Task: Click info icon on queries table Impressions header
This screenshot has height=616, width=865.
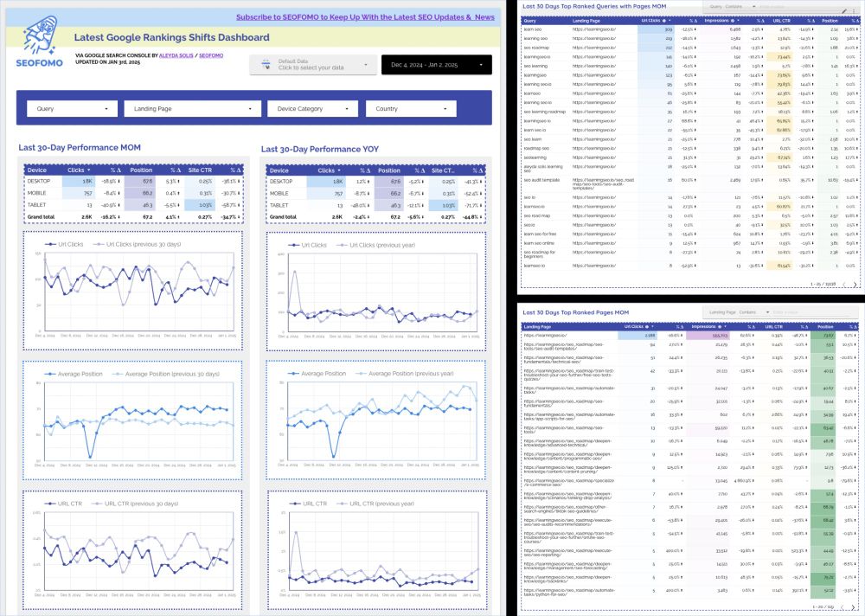Action: (x=733, y=21)
